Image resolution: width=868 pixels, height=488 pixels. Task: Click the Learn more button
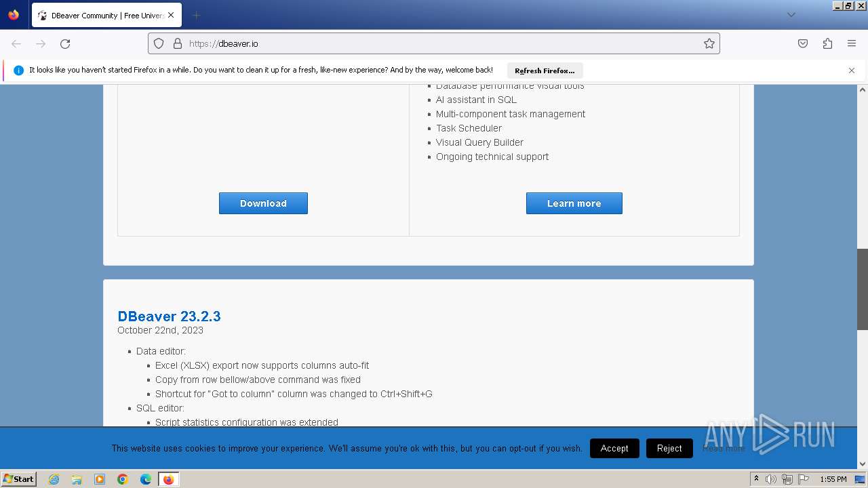coord(574,203)
